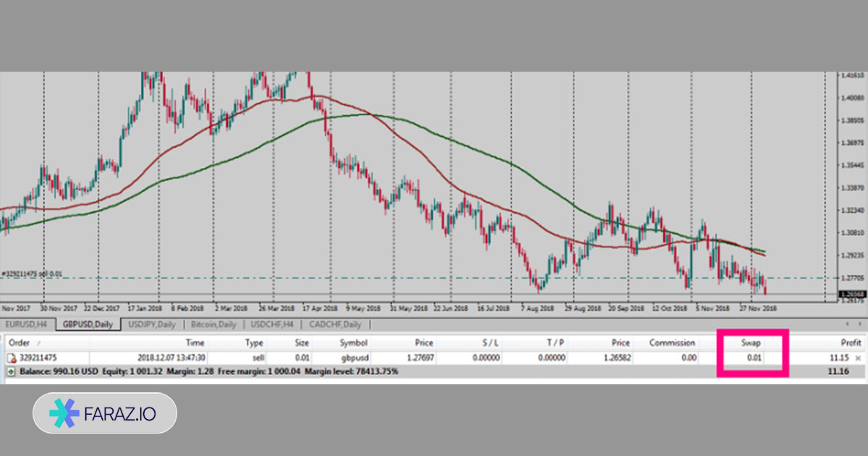
Task: Switch to the EURUSD,H4 chart tab
Action: click(27, 324)
